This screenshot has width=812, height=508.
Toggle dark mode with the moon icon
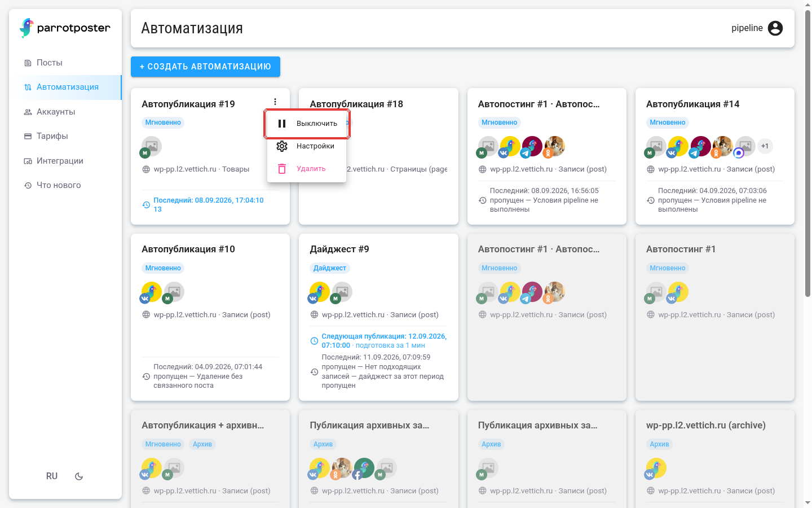(79, 476)
